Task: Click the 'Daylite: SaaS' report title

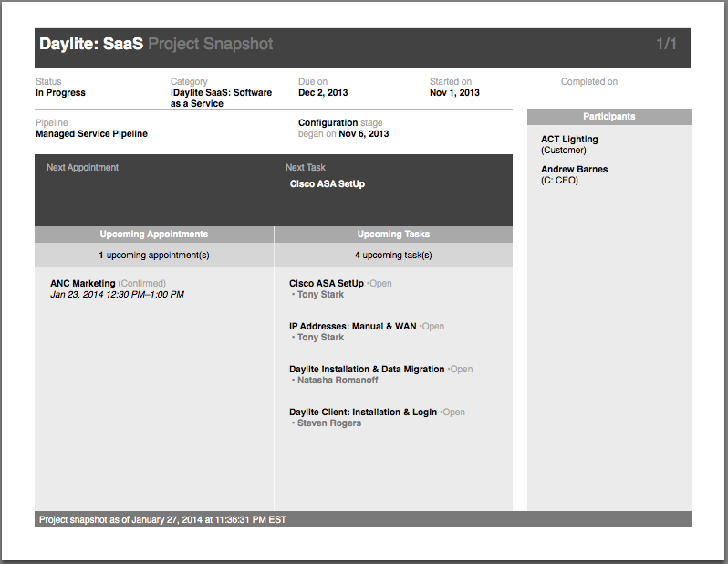Action: point(91,44)
